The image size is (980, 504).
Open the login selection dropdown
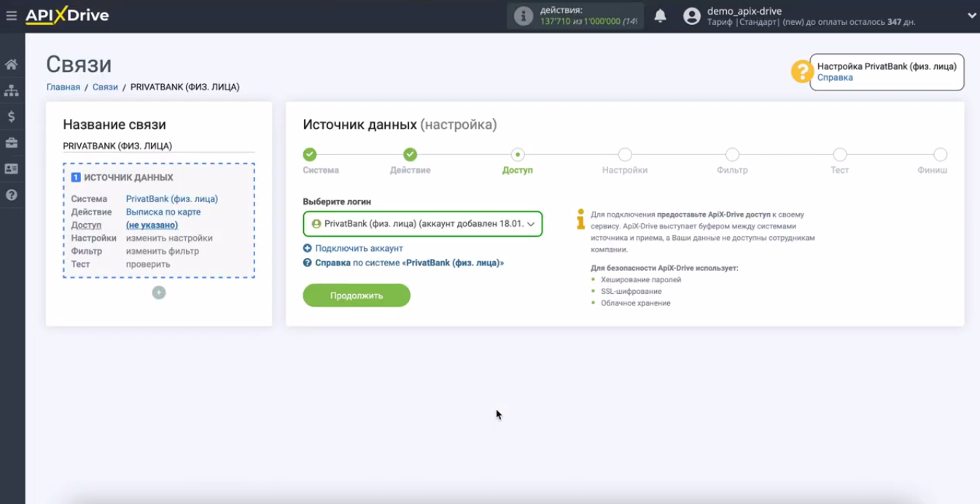(x=423, y=224)
